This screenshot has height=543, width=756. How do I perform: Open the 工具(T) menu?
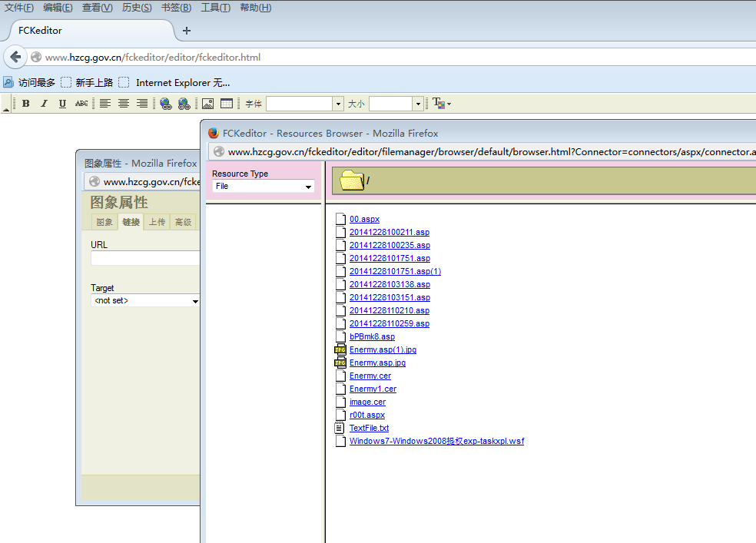click(x=216, y=8)
